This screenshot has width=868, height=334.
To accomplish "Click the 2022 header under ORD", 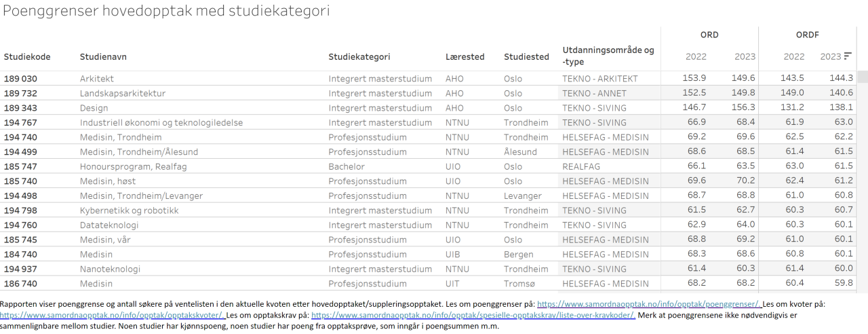I will pos(696,57).
